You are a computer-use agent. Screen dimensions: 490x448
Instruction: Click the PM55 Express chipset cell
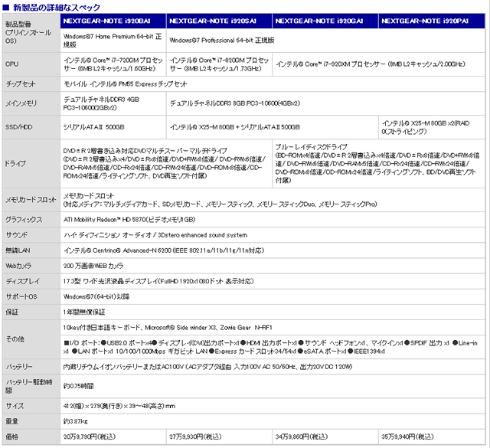pos(273,84)
